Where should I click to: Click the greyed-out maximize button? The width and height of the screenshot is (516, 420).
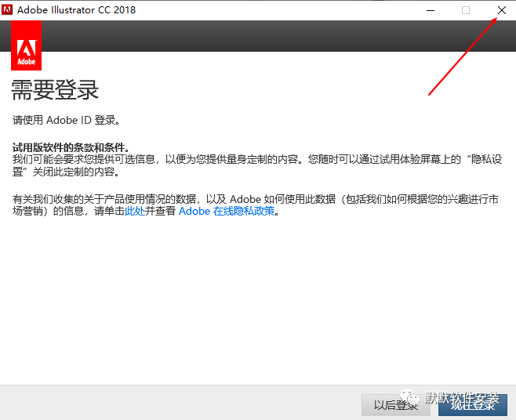pyautogui.click(x=466, y=10)
